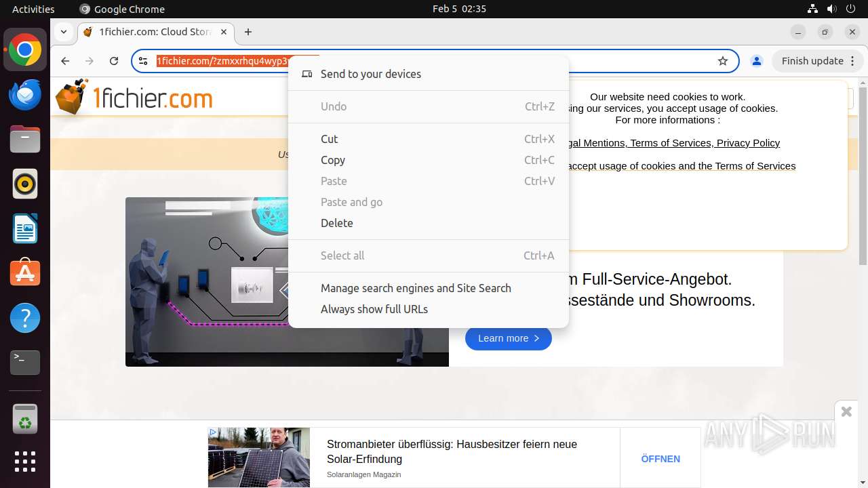868x488 pixels.
Task: Open Trash from the dock
Action: (25, 419)
